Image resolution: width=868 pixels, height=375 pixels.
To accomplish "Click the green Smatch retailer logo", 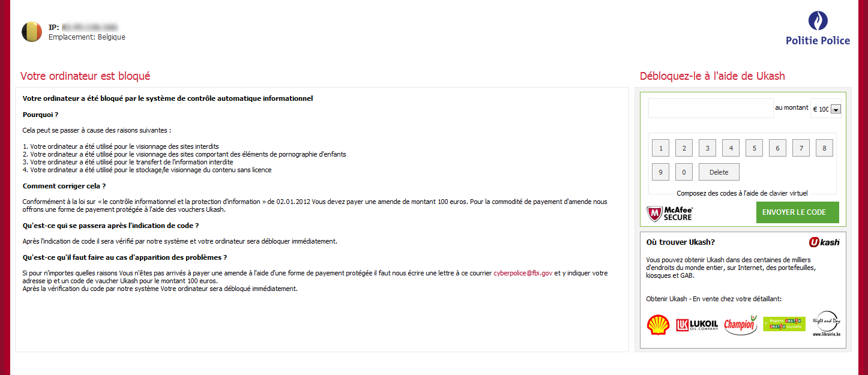I will (x=784, y=324).
